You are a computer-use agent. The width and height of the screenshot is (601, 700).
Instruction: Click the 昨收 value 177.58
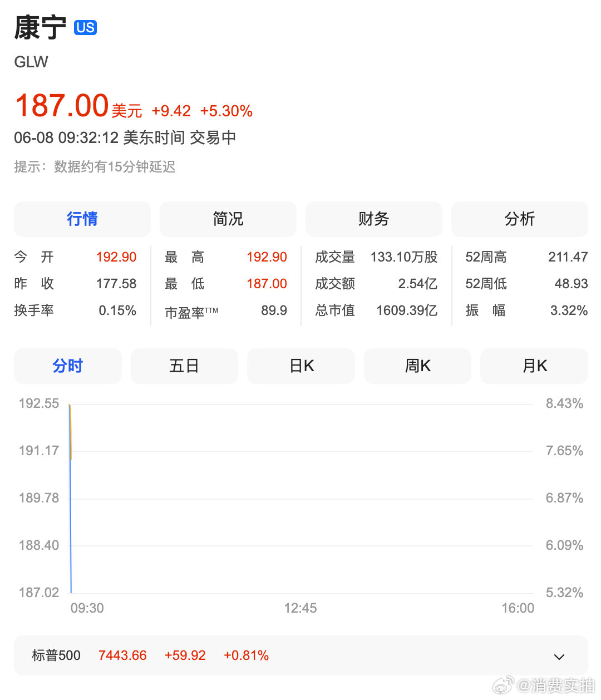click(116, 283)
